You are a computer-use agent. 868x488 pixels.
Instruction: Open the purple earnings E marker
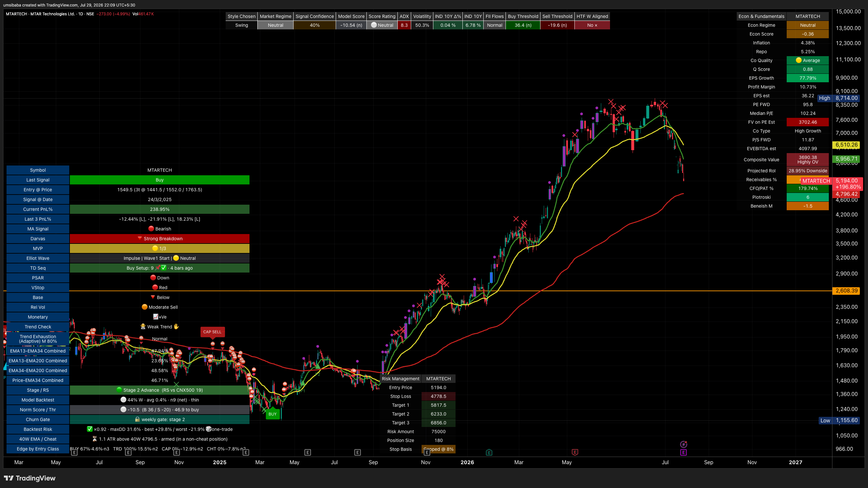683,452
